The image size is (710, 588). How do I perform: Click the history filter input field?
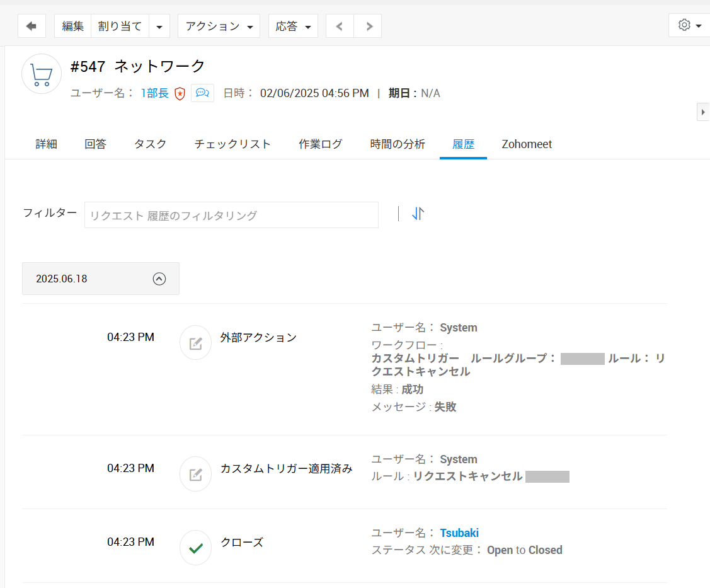[231, 215]
